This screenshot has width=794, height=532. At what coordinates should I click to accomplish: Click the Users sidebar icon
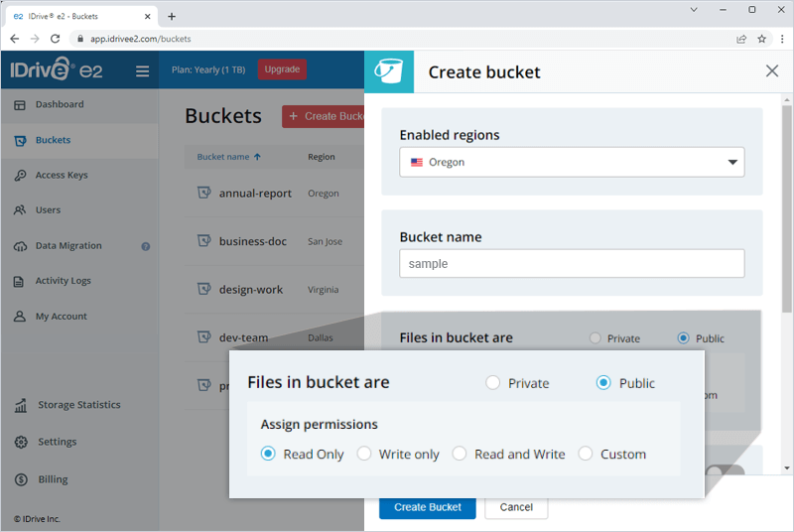click(x=20, y=210)
